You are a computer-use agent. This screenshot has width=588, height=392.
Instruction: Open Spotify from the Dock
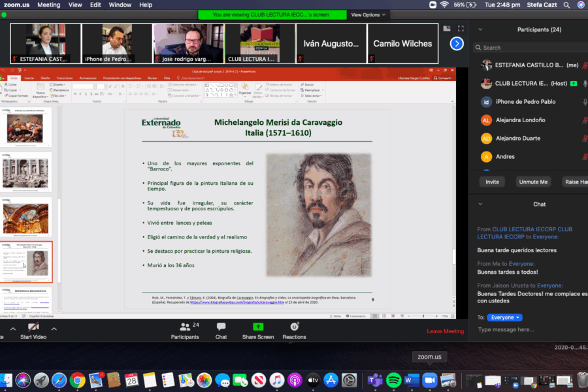[393, 380]
